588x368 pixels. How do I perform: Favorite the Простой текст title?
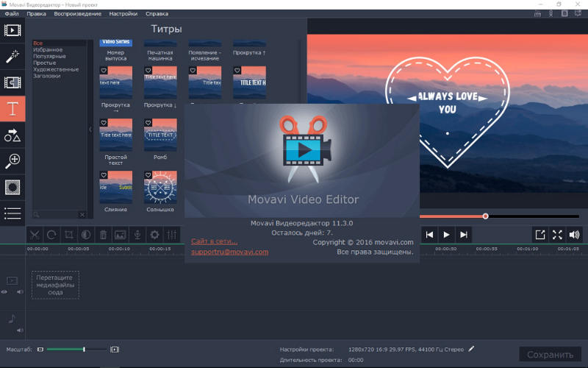104,123
